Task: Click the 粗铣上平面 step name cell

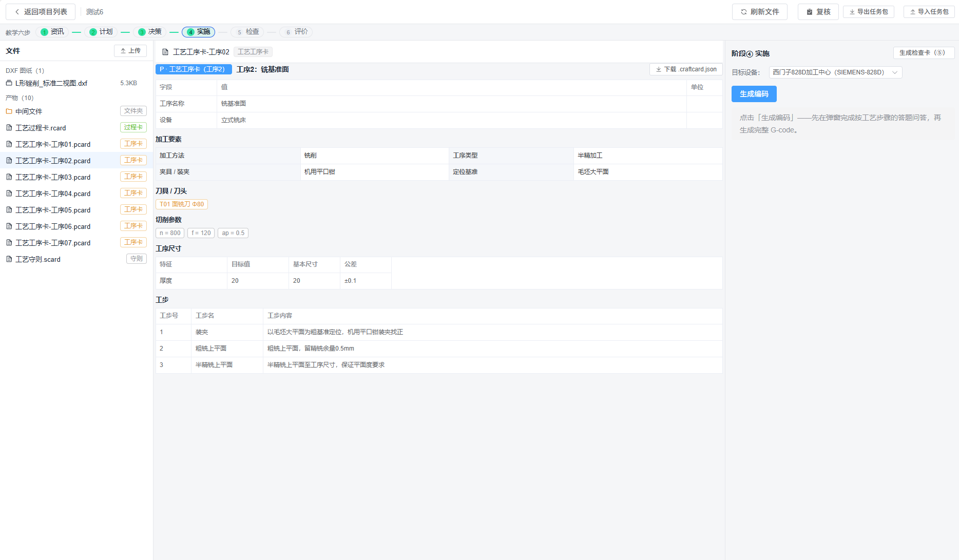Action: (x=227, y=349)
